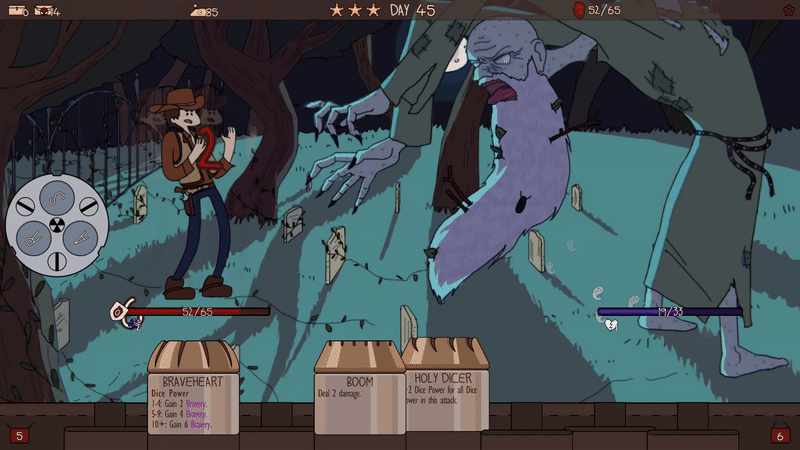Viewport: 800px width, 450px height.
Task: Click the revolver cylinder center hub
Action: click(x=56, y=225)
